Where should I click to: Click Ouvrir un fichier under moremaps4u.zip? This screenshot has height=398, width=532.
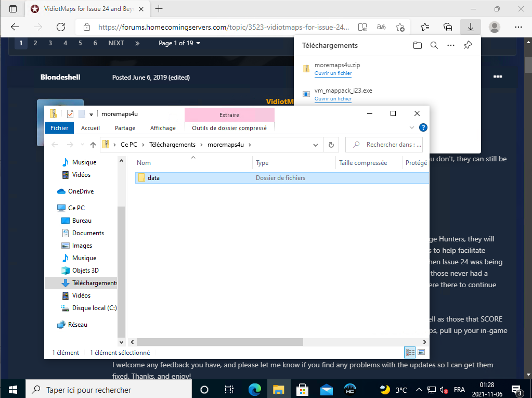pos(333,73)
